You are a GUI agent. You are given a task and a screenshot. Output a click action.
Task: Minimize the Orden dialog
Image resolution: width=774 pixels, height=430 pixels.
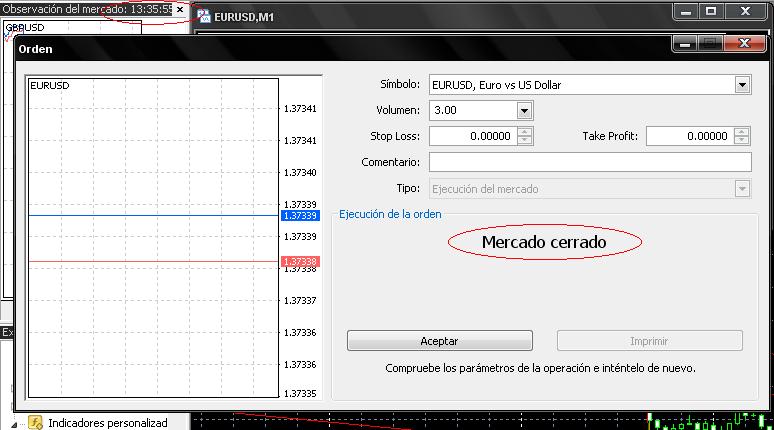point(684,44)
